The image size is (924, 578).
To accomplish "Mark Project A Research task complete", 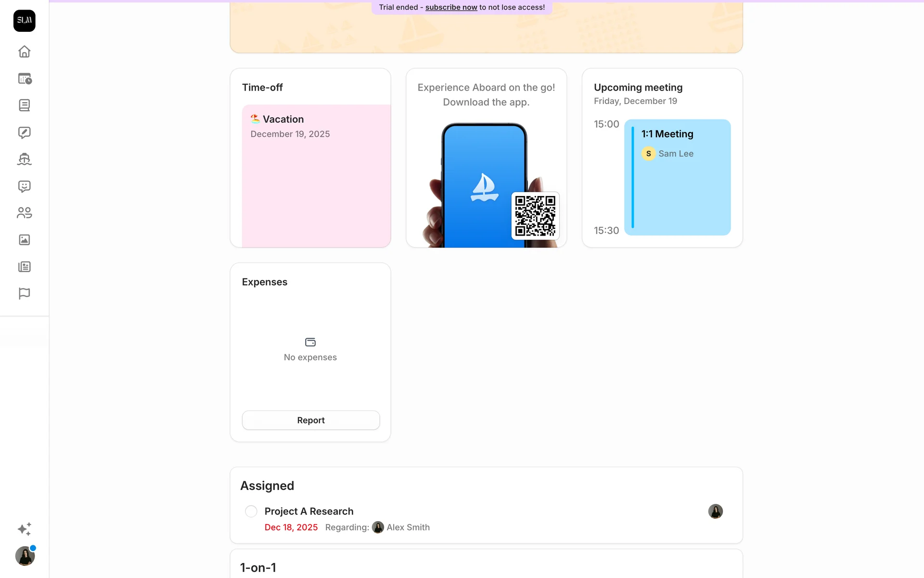I will tap(251, 512).
